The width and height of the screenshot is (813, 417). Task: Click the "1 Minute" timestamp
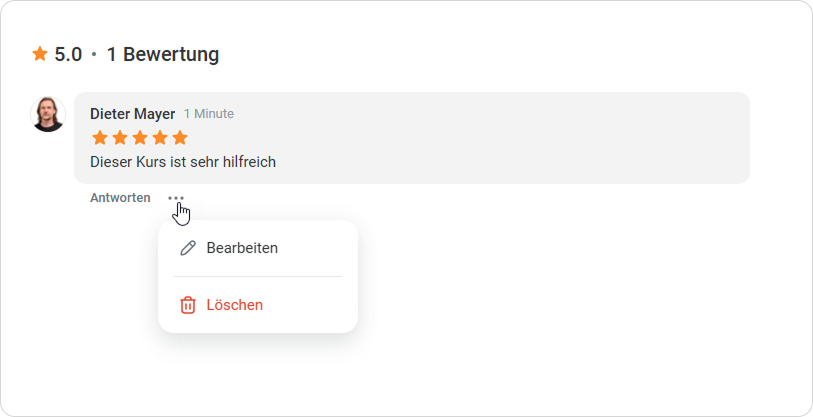click(208, 114)
